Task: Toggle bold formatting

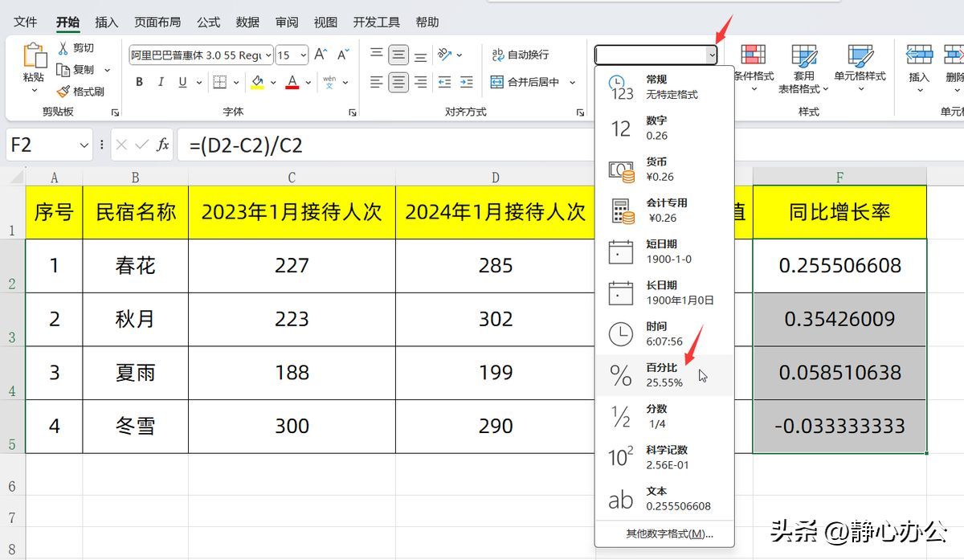Action: click(138, 83)
